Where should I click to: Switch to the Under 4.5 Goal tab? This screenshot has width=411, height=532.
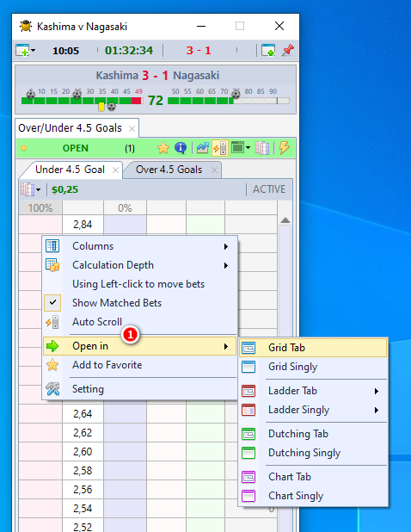click(70, 170)
